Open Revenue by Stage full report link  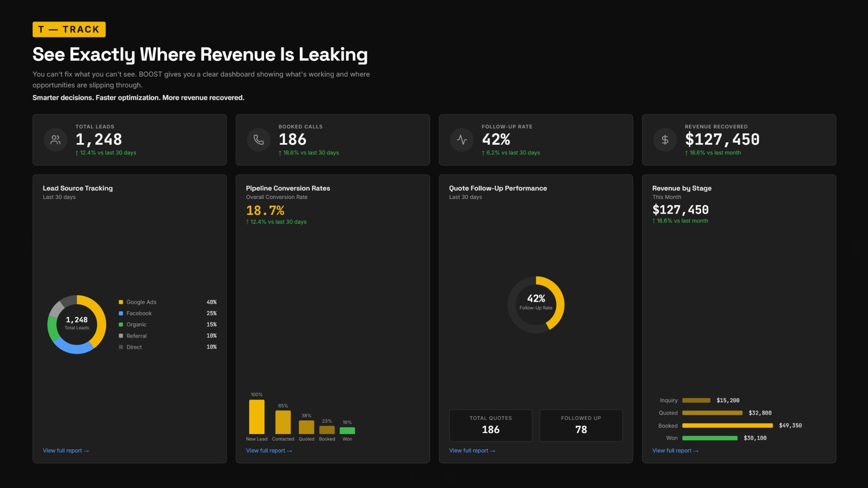tap(675, 450)
